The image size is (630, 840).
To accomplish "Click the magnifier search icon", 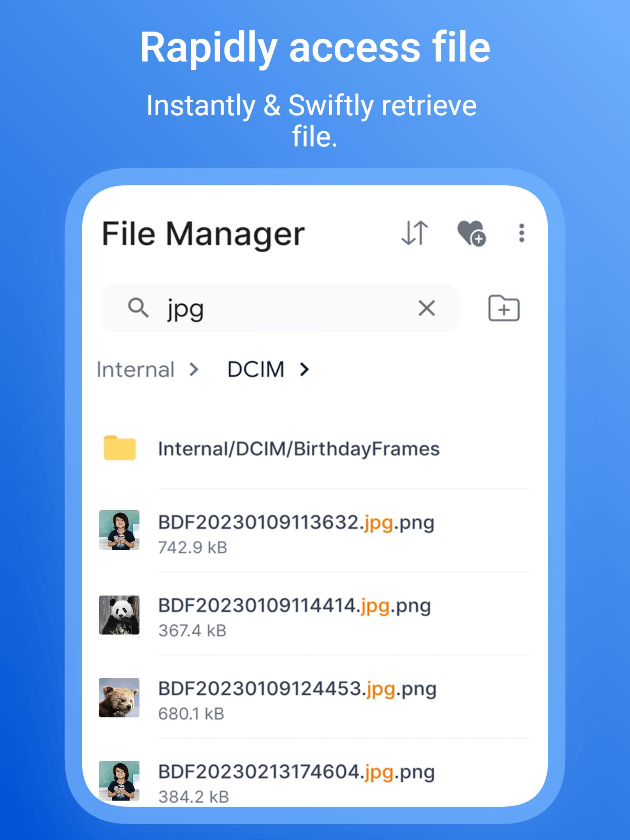I will (138, 308).
